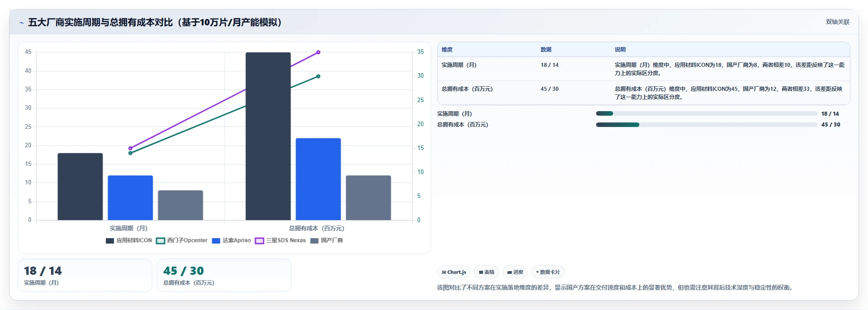Toggle the 三星SDS Nexas legend entry
Image resolution: width=868 pixels, height=310 pixels.
pyautogui.click(x=280, y=240)
